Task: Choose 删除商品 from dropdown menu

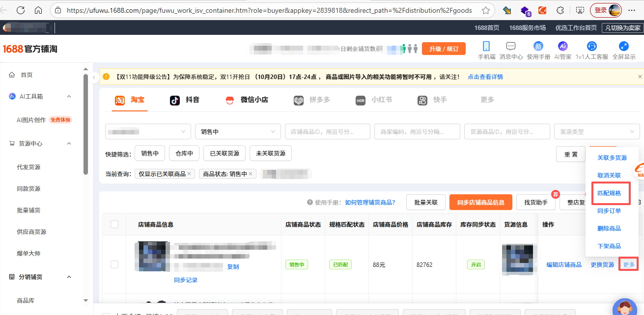Action: click(609, 228)
